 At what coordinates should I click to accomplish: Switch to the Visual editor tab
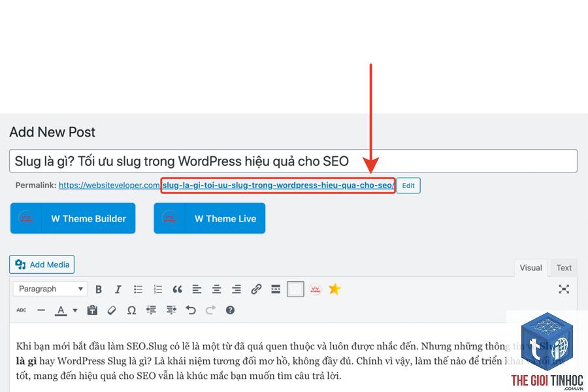click(x=531, y=268)
